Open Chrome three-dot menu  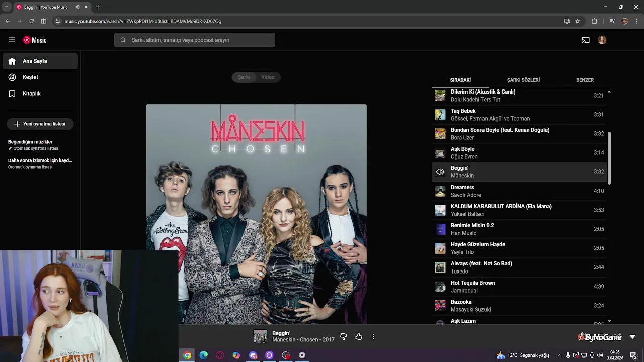point(636,21)
